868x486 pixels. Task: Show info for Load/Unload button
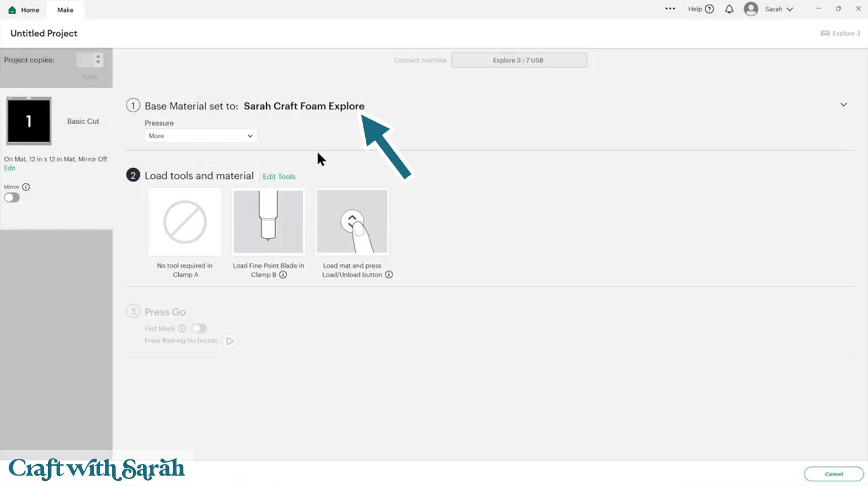coord(389,275)
